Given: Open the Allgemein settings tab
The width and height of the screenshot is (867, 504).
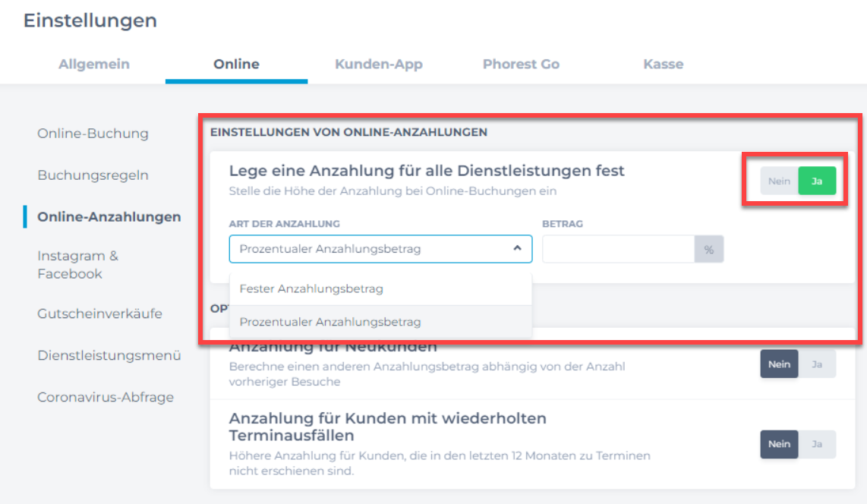Looking at the screenshot, I should point(94,65).
